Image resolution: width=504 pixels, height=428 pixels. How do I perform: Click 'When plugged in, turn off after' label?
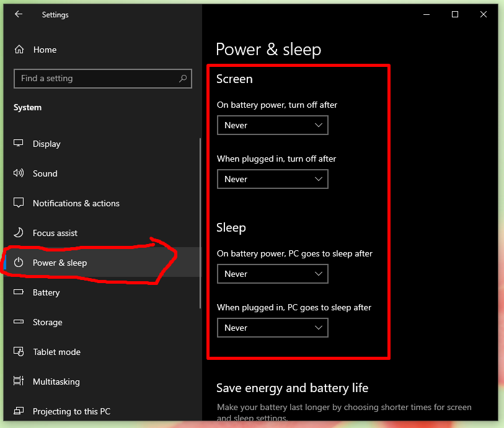point(276,159)
